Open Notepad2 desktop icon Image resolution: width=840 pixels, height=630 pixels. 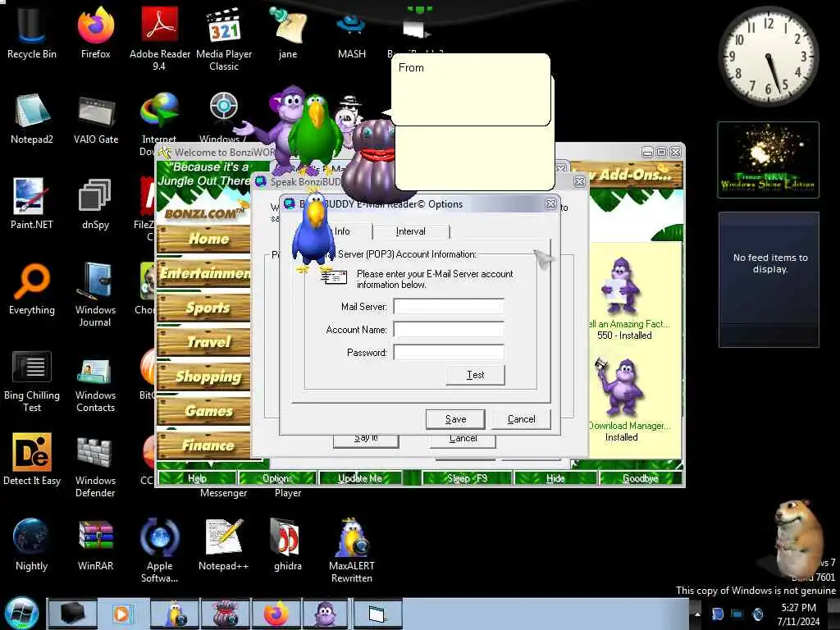click(x=32, y=118)
